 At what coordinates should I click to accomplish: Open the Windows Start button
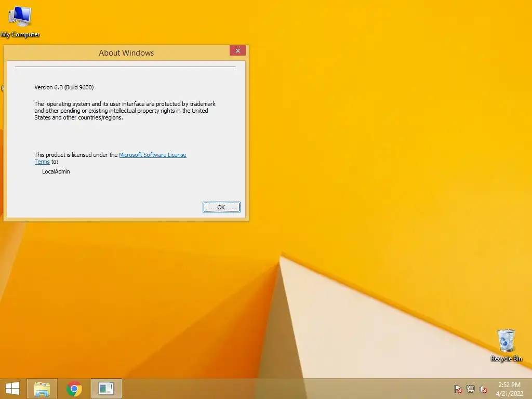point(12,389)
